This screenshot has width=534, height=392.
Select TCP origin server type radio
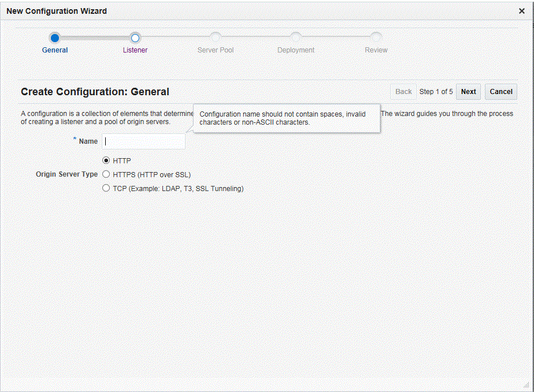tap(106, 188)
